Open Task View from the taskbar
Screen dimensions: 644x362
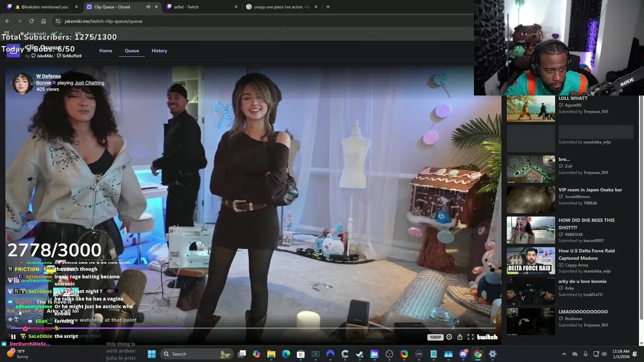242,354
